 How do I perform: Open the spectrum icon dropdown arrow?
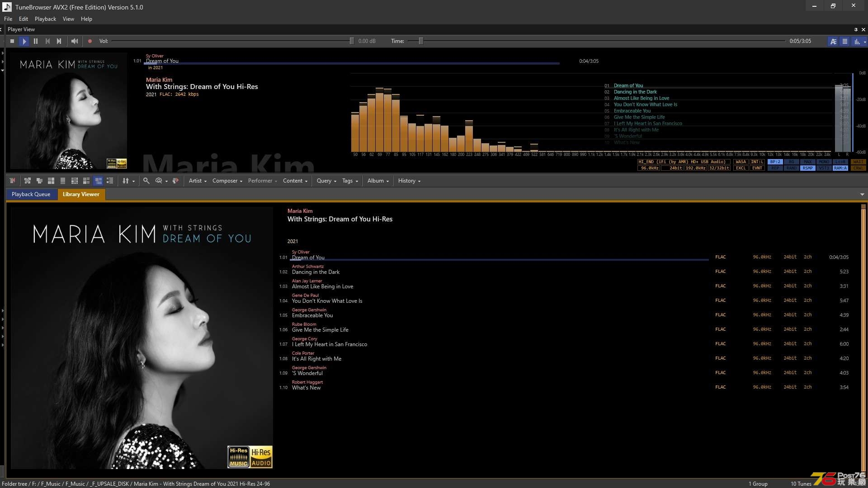click(x=865, y=42)
